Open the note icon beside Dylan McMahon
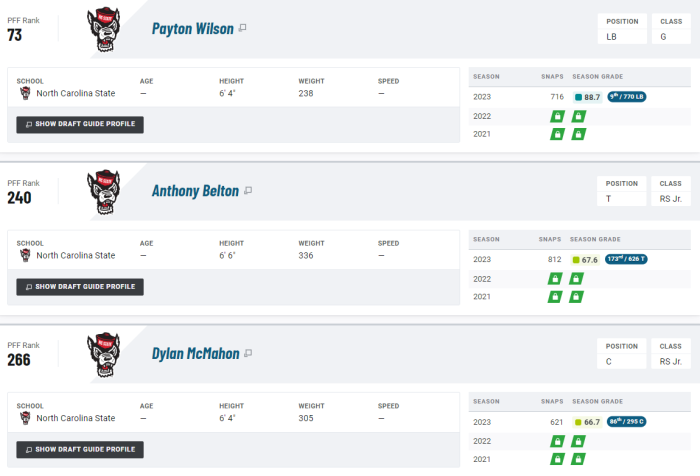Viewport: 700px width, 476px height. (x=248, y=353)
